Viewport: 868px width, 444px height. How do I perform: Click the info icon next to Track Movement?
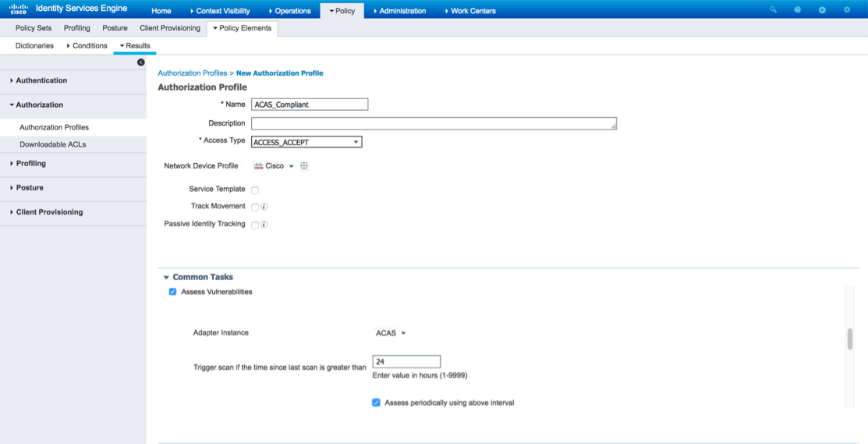click(x=264, y=207)
